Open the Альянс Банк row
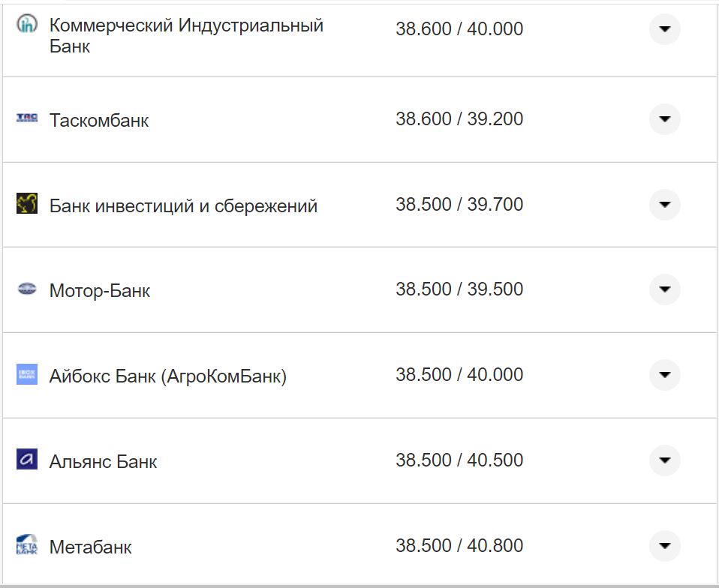719x588 pixels. 664,460
